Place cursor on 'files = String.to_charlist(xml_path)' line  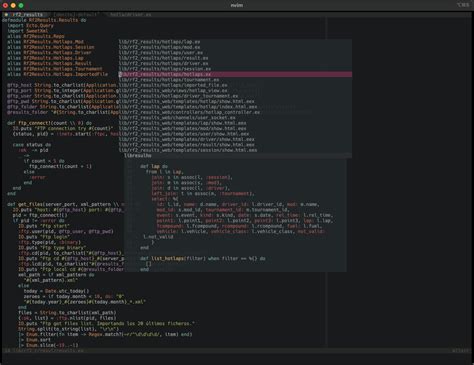[x=67, y=313]
